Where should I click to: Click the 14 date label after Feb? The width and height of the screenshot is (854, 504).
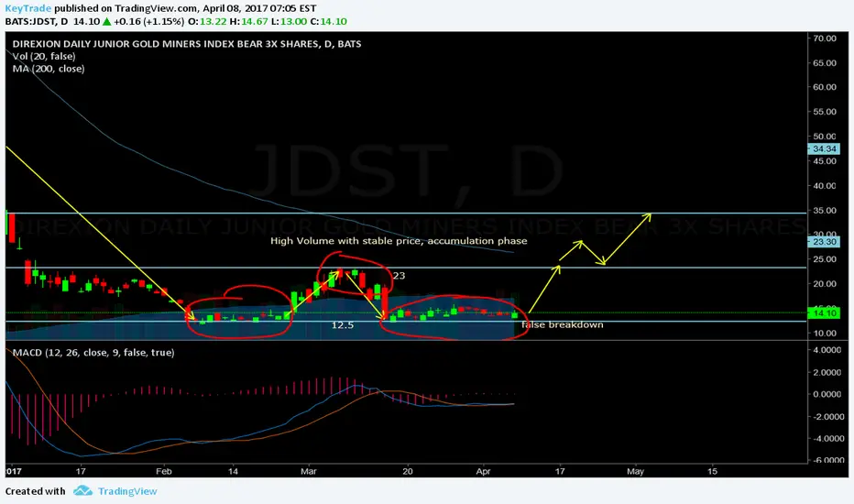click(x=233, y=471)
